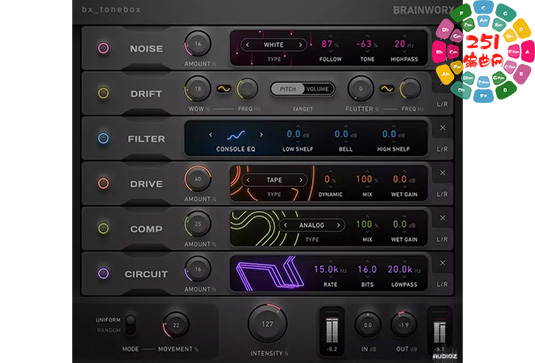Click the Wow waveform shape icon
The image size is (535, 363).
coord(224,89)
